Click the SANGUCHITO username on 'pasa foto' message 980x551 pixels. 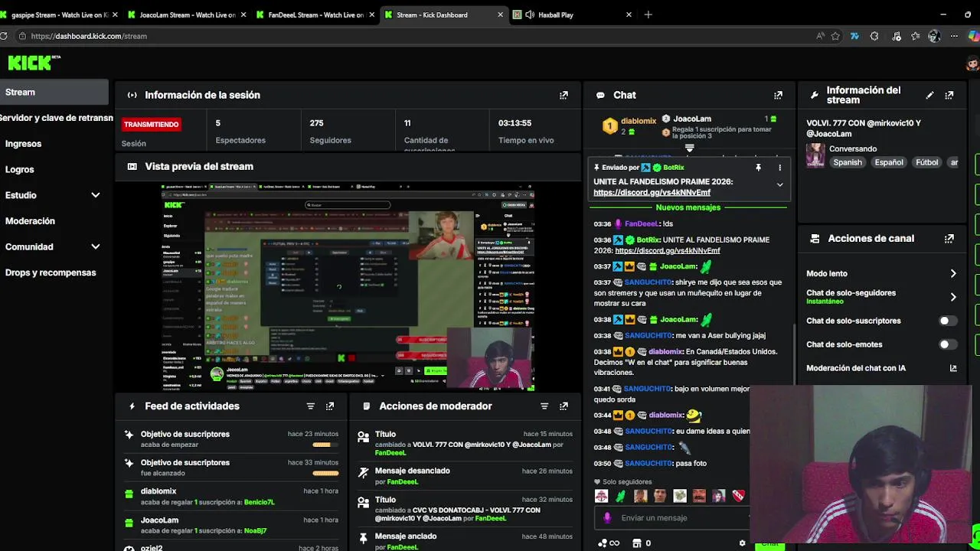[648, 464]
